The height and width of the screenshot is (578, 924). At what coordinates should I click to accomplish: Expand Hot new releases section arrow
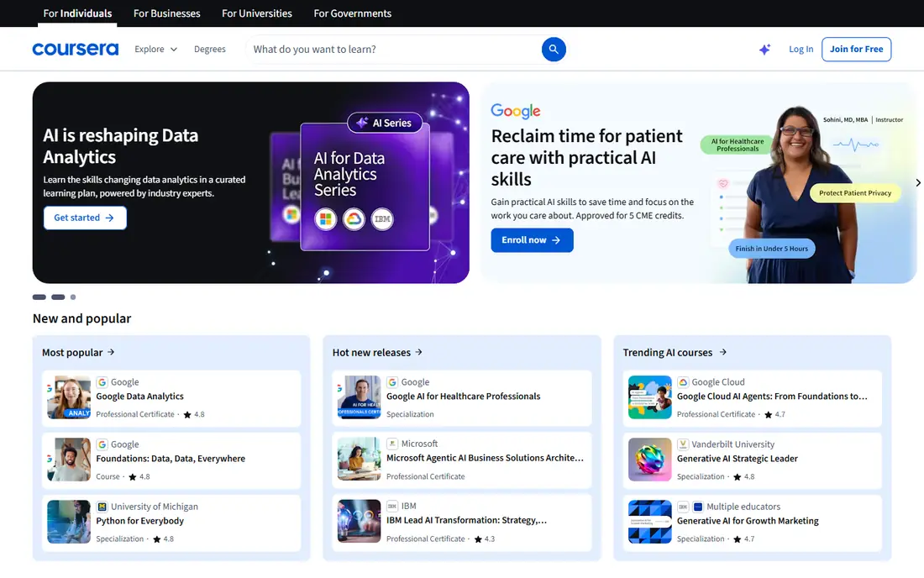(419, 352)
